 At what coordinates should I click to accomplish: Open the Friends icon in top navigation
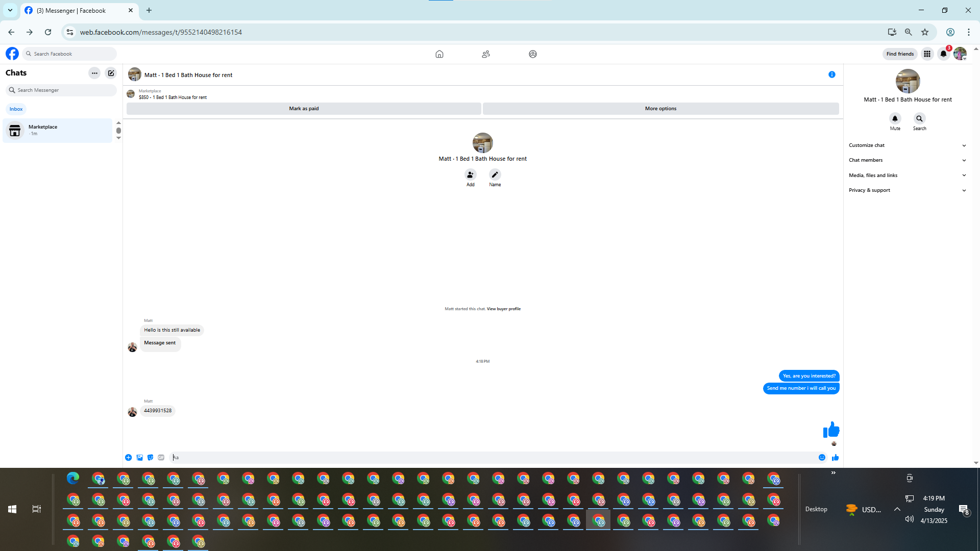(x=486, y=54)
